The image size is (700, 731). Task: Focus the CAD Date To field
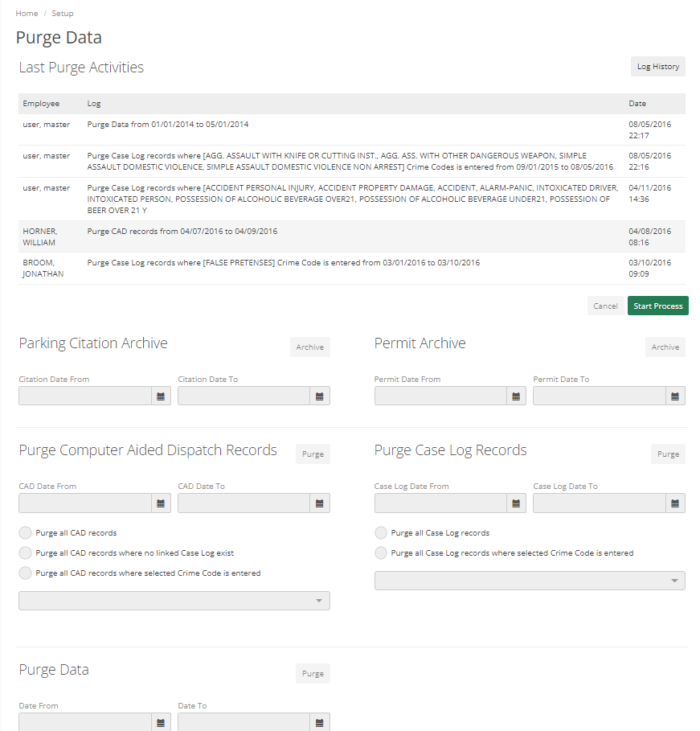coord(244,503)
